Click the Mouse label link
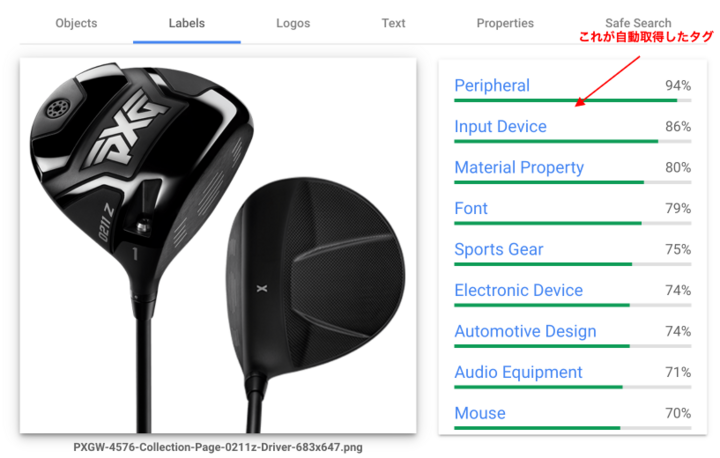Viewport: 720px width, 458px height. (480, 413)
